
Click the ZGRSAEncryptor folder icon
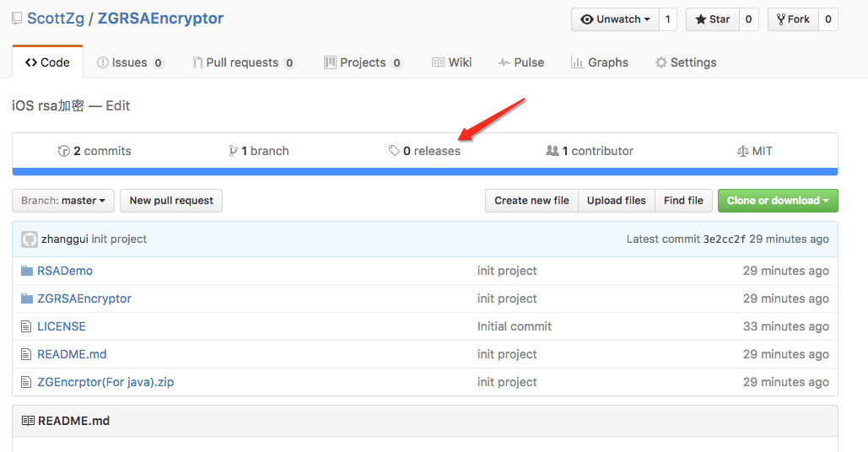(x=28, y=299)
